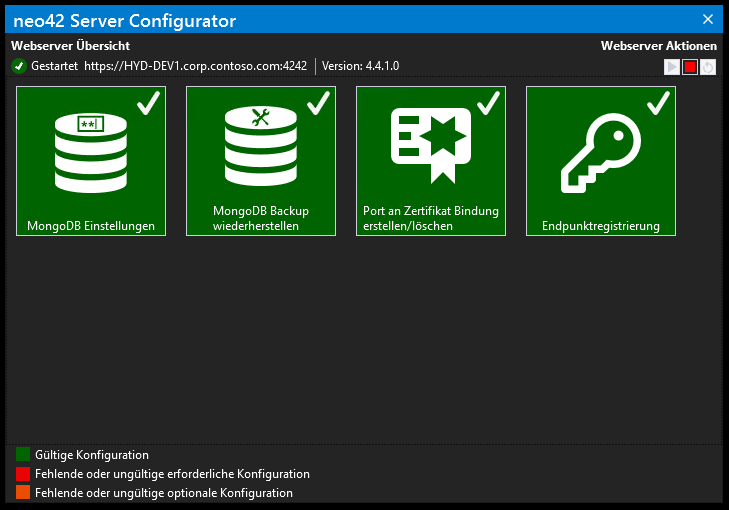
Task: Click 'Fehlende oder ungültige erforderliche Konfiguration' text
Action: click(x=172, y=474)
